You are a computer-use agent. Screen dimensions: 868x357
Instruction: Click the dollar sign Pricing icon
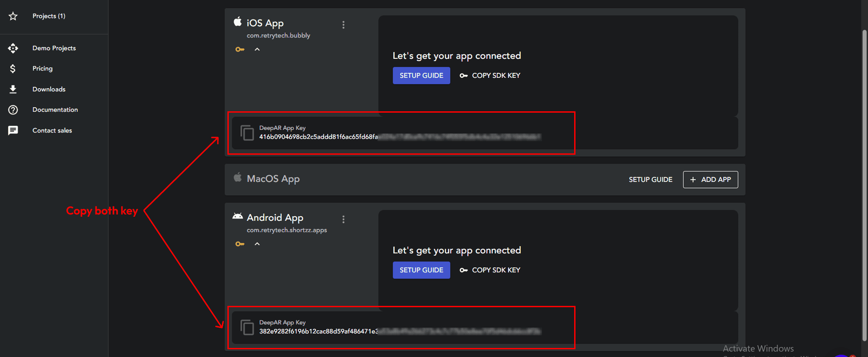click(13, 68)
